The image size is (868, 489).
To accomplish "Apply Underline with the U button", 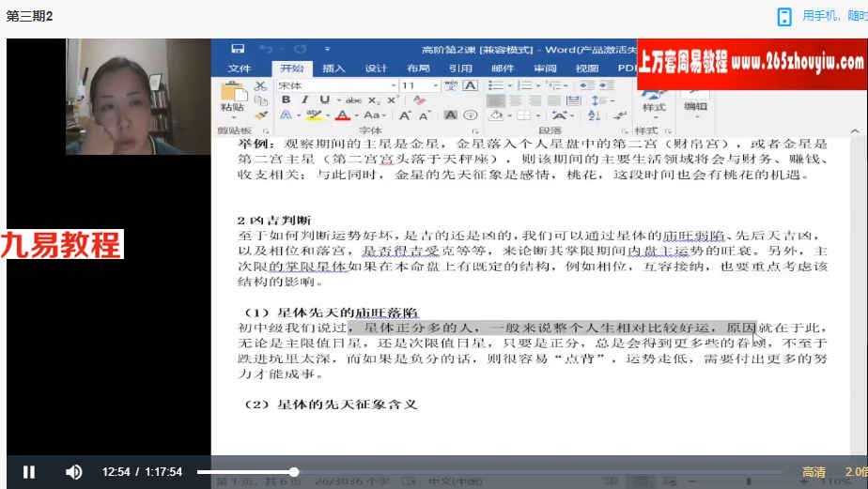I will (x=324, y=100).
